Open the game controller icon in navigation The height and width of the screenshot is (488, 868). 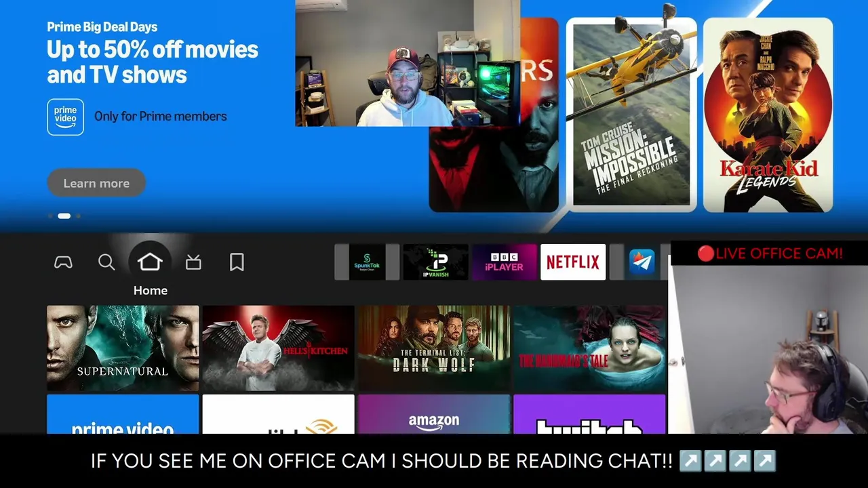click(63, 262)
